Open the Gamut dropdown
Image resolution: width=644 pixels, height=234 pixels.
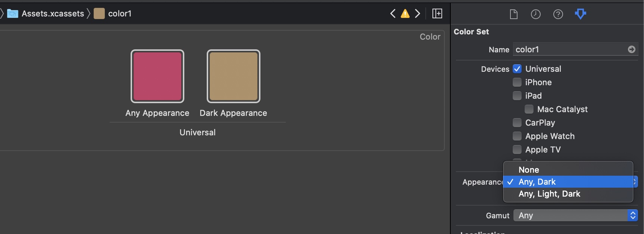pyautogui.click(x=575, y=215)
